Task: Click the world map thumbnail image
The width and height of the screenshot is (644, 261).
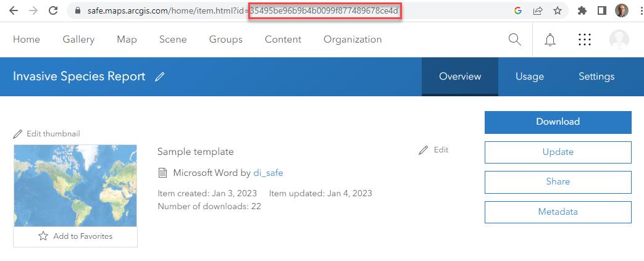Action: 75,186
